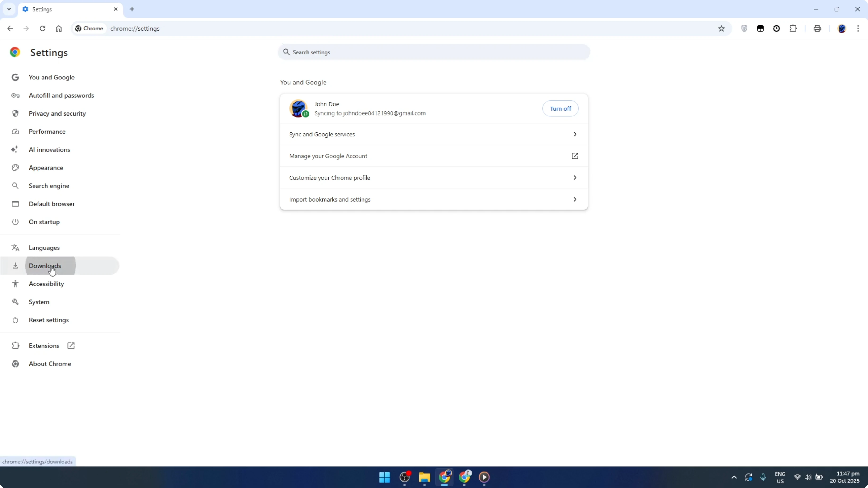Reload the current page
Image resolution: width=868 pixels, height=488 pixels.
click(42, 29)
